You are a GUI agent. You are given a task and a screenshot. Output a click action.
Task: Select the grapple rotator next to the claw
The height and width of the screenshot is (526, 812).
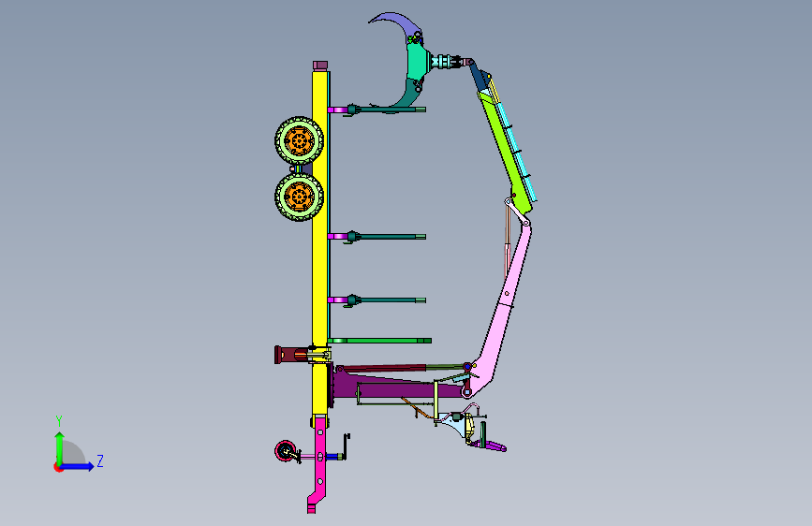click(x=446, y=62)
